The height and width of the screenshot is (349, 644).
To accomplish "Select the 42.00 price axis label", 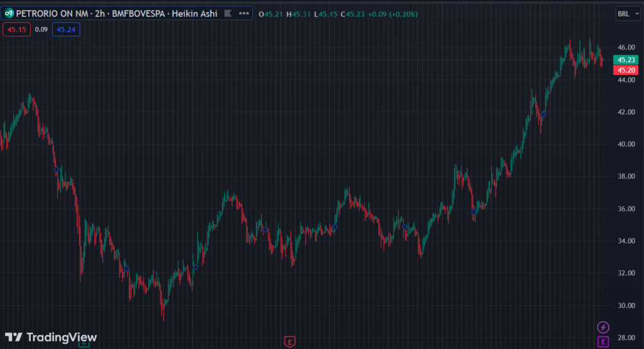I will pyautogui.click(x=626, y=112).
